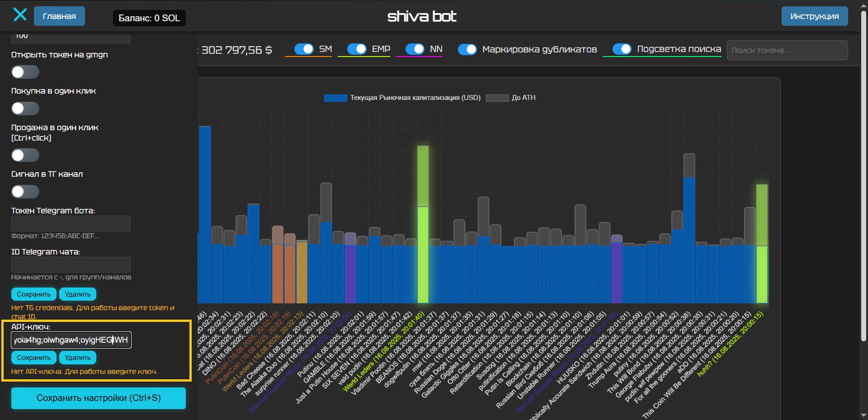Screen dimensions: 868x420
Task: Enable Сигнал в ТГ канал toggle
Action: coord(25,192)
